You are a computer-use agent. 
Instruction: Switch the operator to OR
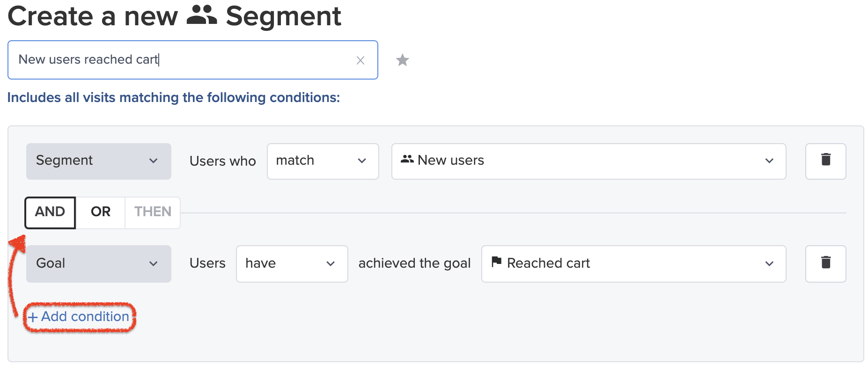tap(101, 212)
